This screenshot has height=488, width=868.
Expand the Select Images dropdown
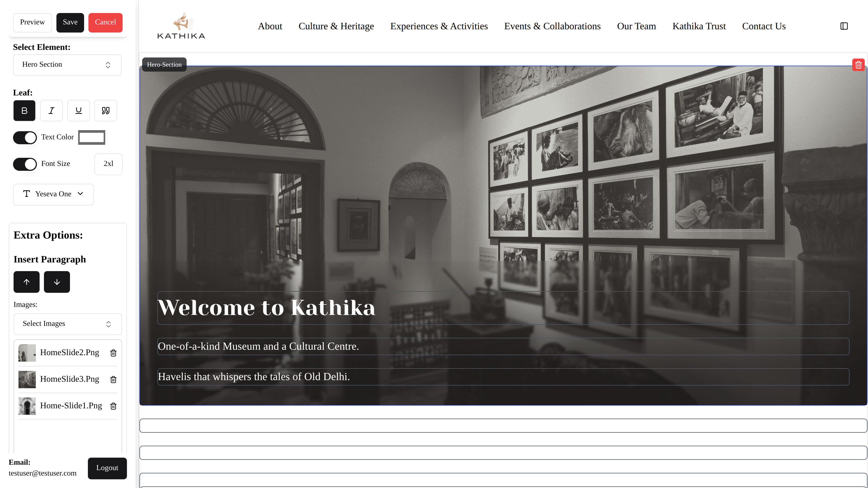[67, 324]
